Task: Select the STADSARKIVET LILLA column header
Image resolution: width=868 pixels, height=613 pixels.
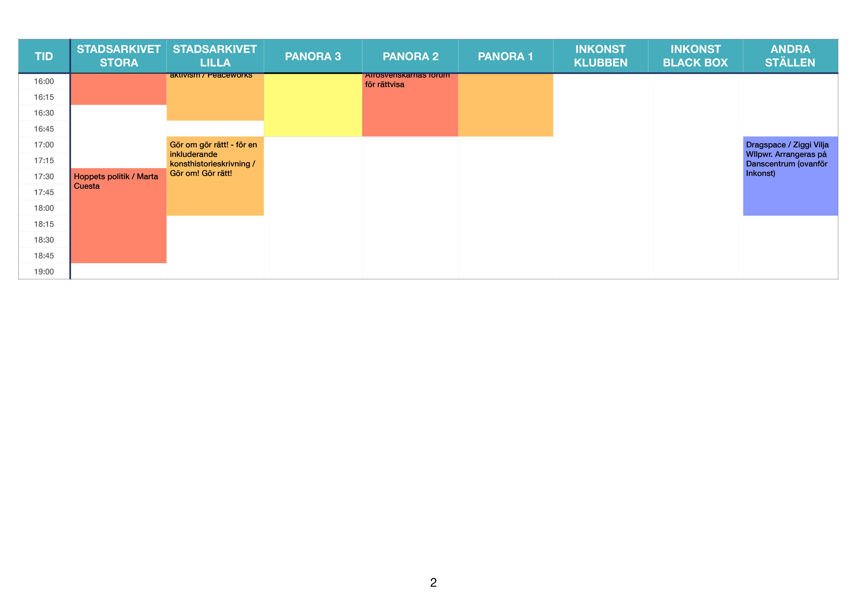Action: (x=215, y=56)
